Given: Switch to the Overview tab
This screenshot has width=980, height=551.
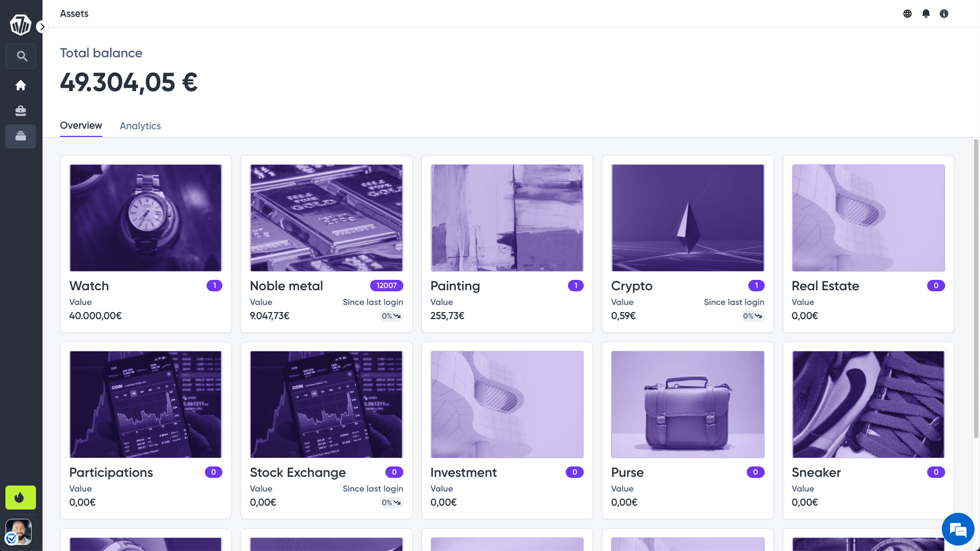Looking at the screenshot, I should pos(81,125).
